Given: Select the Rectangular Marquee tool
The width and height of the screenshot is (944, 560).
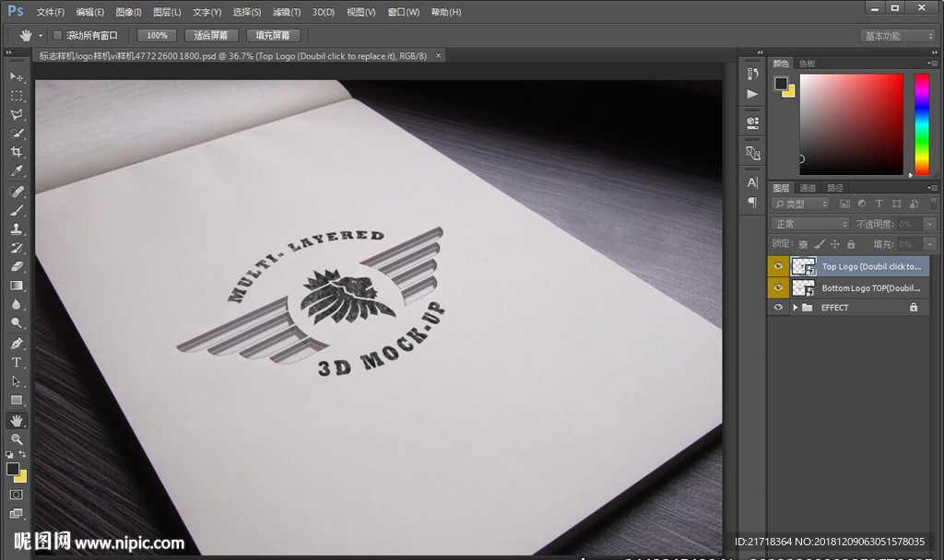Looking at the screenshot, I should (17, 96).
